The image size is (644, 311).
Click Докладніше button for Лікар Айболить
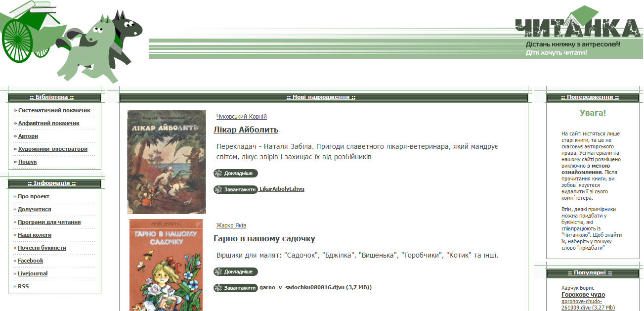236,173
